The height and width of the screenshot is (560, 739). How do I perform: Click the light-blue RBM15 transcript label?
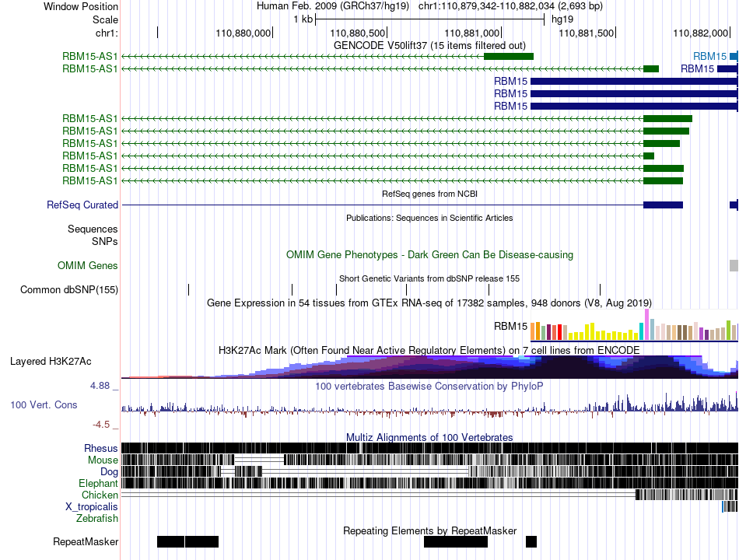point(709,57)
